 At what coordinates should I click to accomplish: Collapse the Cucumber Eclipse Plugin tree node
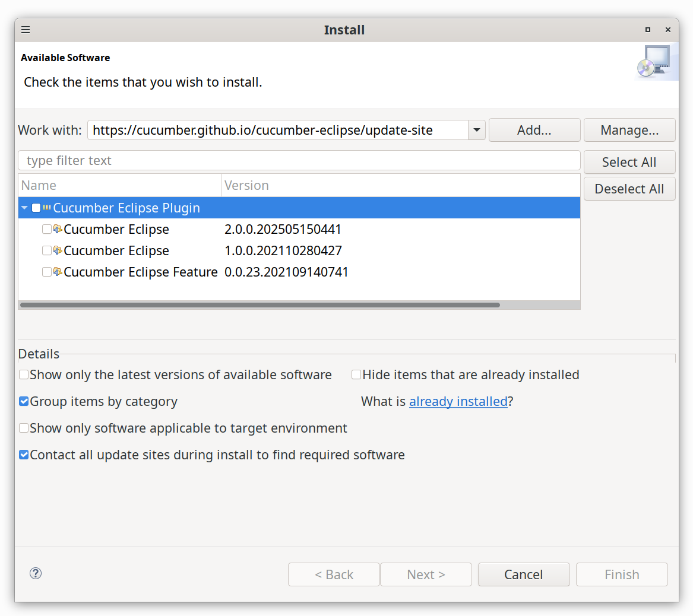(x=25, y=208)
